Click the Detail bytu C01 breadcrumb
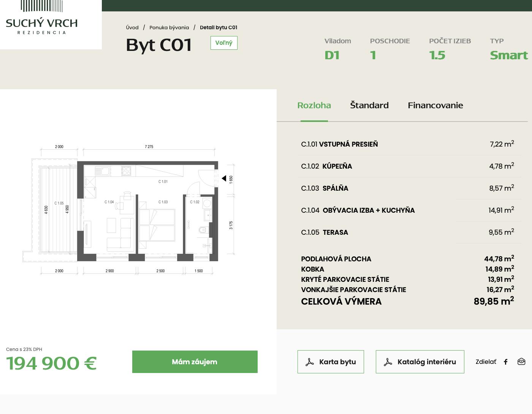Viewport: 532px width, 414px height. 218,27
